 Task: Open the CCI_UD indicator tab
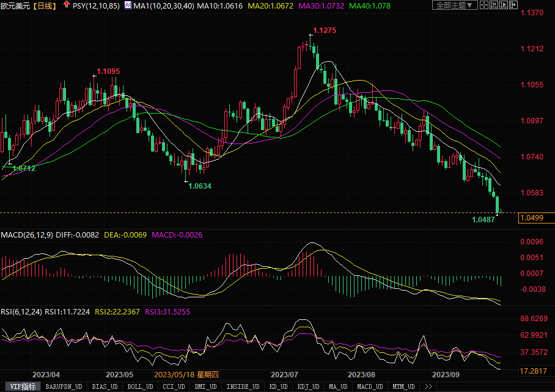click(174, 387)
